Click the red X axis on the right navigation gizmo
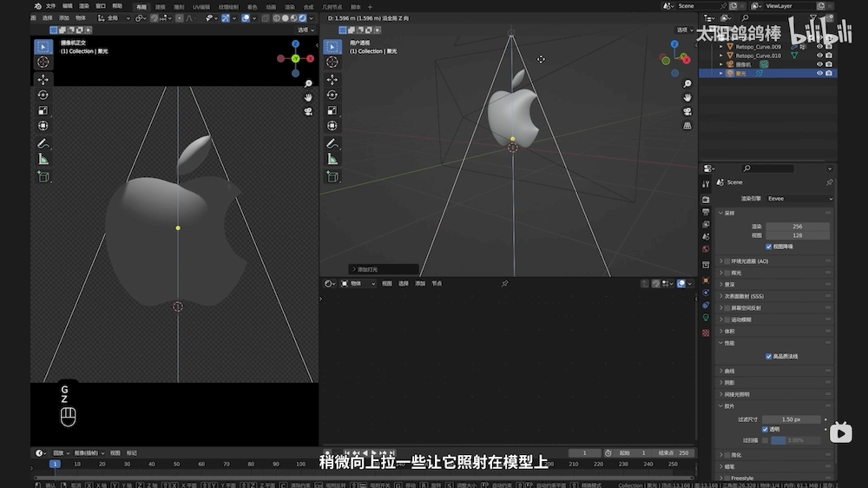The image size is (868, 488). [x=687, y=60]
